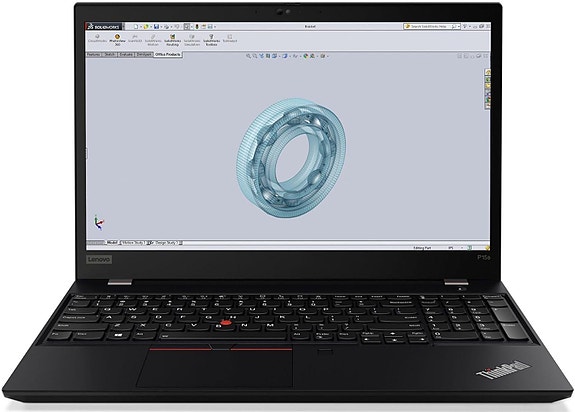
Task: Expand the Save options dropdown arrow
Action: (161, 26)
